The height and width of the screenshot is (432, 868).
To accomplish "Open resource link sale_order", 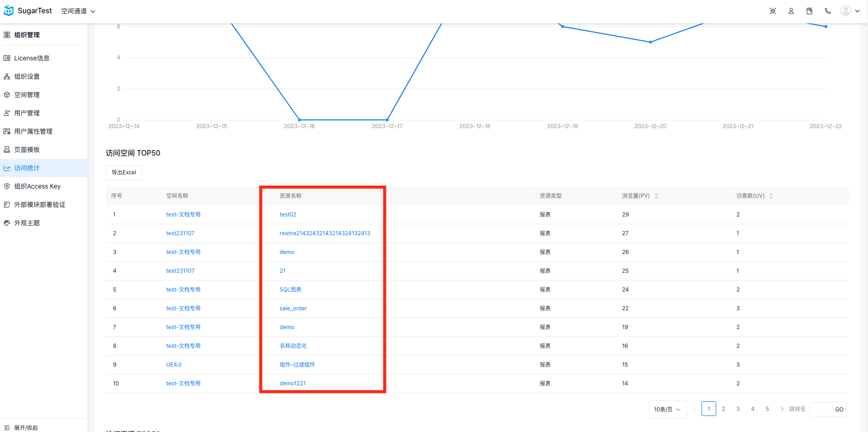I will coord(293,308).
